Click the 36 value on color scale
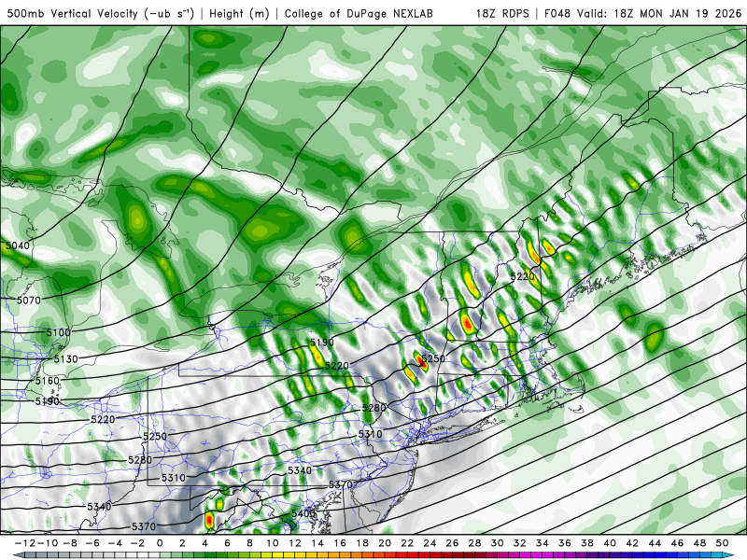 pos(565,543)
